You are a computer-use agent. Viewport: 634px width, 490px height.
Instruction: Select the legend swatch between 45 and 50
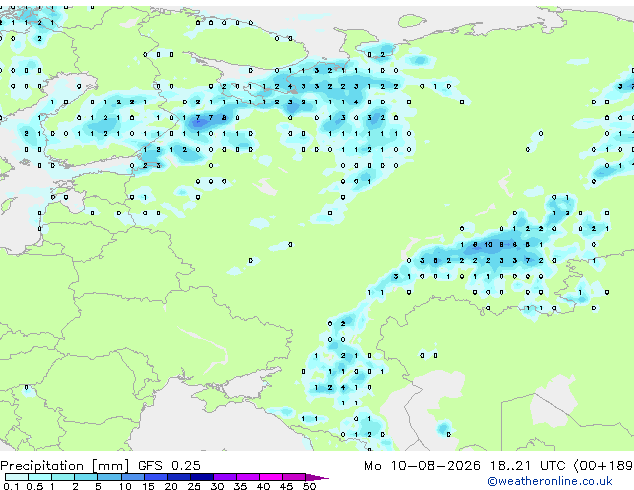point(294,477)
